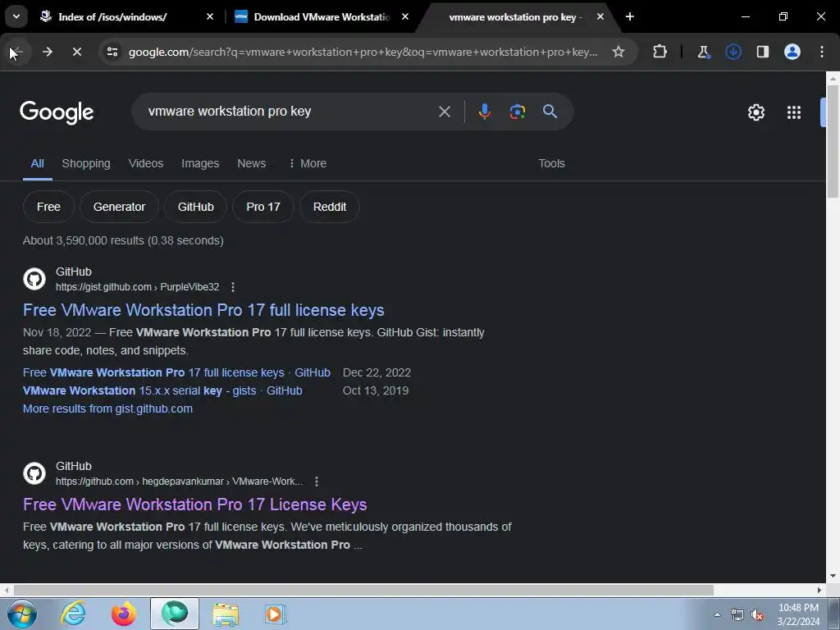Show hidden system tray icons

coord(717,615)
